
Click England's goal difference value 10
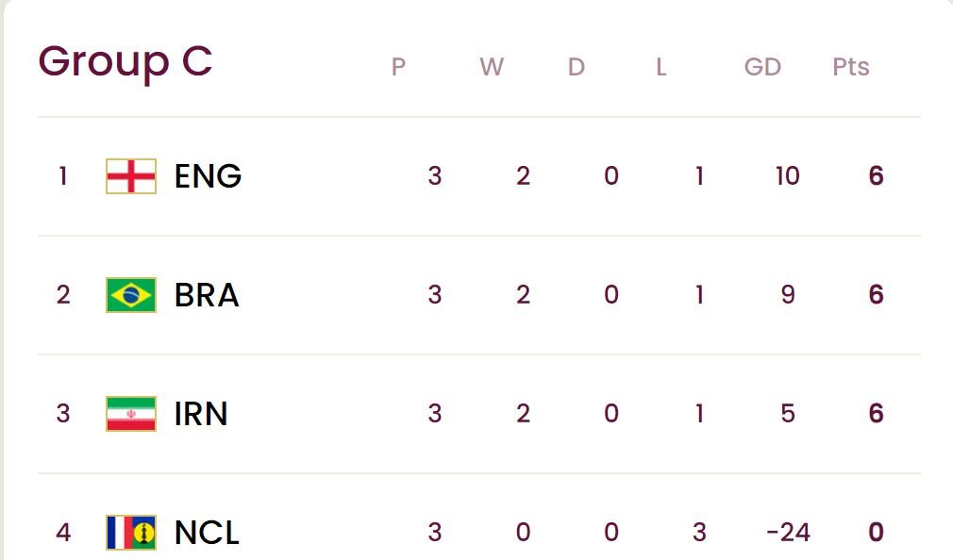tap(787, 176)
